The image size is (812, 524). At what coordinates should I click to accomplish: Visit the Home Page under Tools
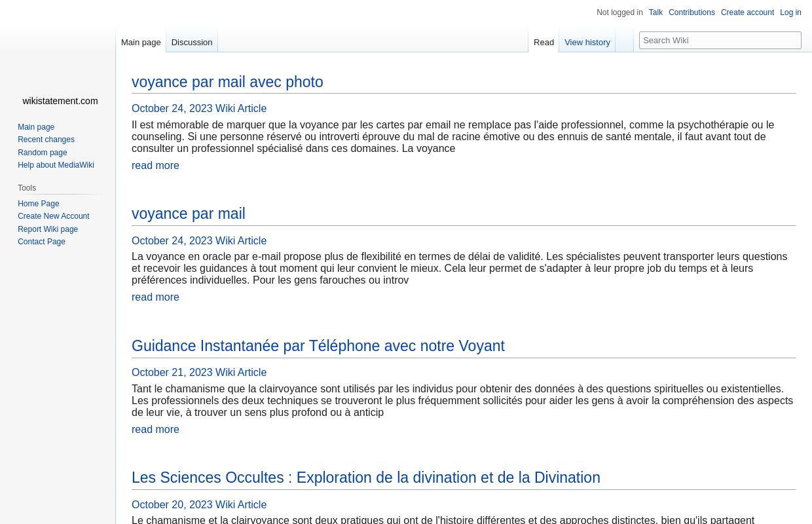click(x=39, y=203)
